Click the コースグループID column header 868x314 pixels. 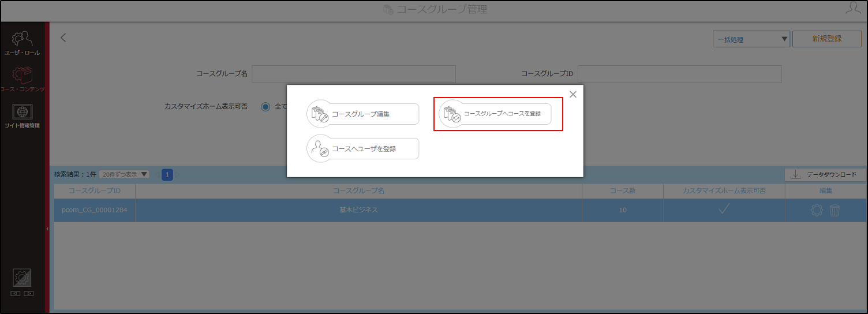(x=95, y=190)
